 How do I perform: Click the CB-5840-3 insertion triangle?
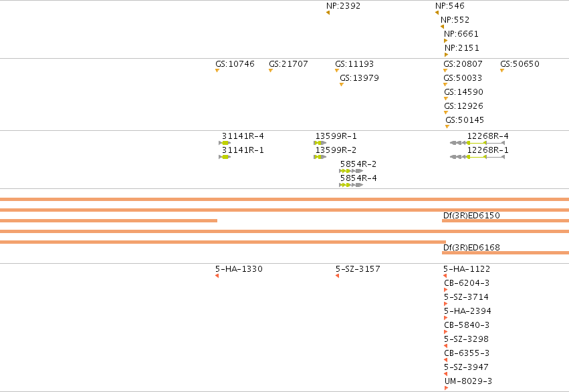(446, 332)
